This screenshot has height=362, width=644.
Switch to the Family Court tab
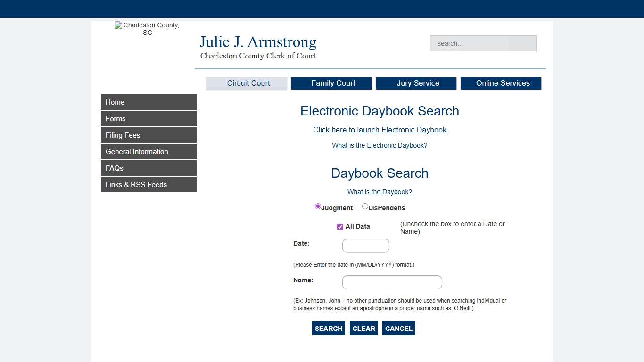click(x=331, y=83)
